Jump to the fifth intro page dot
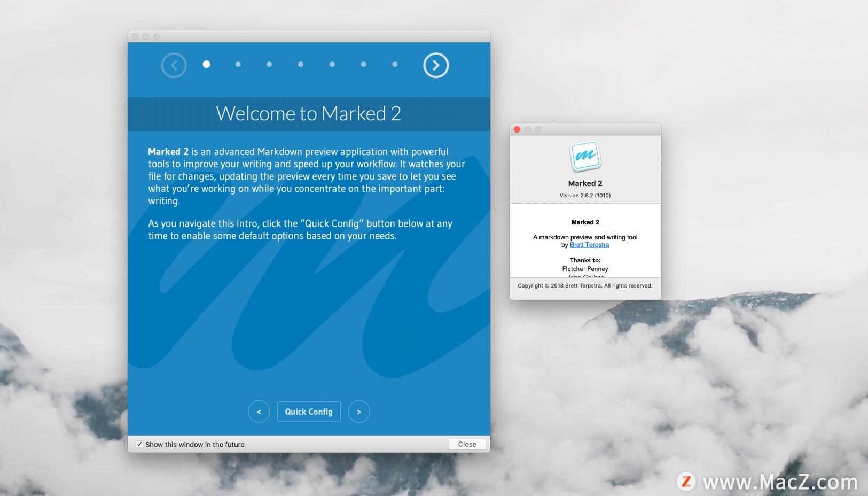868x496 pixels. [332, 64]
